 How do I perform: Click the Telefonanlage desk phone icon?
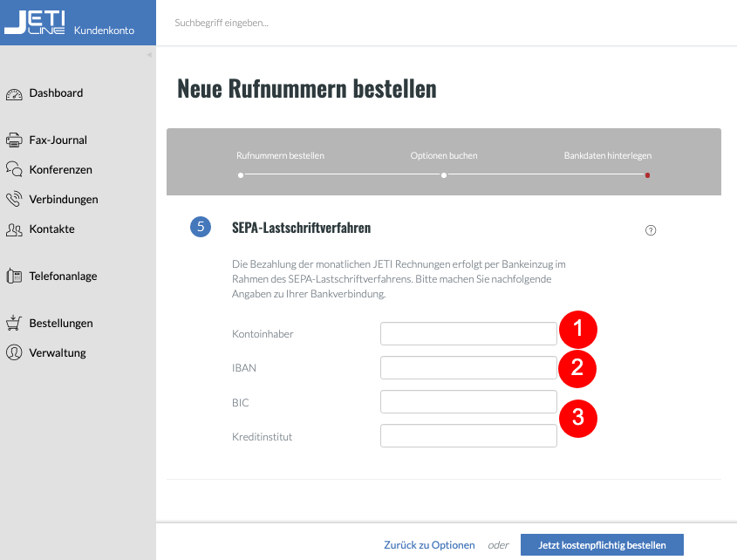pos(14,276)
